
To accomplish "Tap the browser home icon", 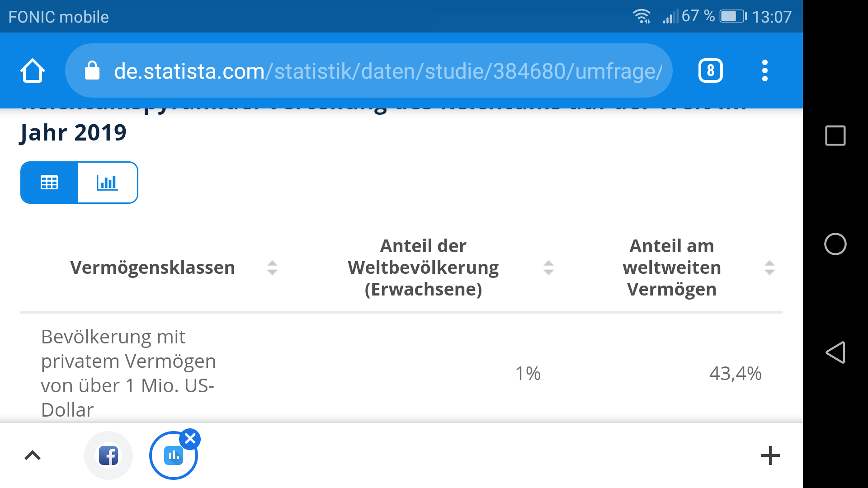I will 33,71.
